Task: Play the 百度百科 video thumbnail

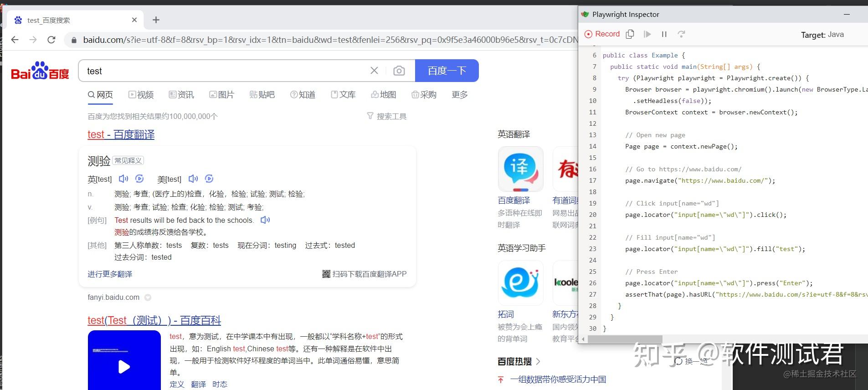Action: click(124, 360)
